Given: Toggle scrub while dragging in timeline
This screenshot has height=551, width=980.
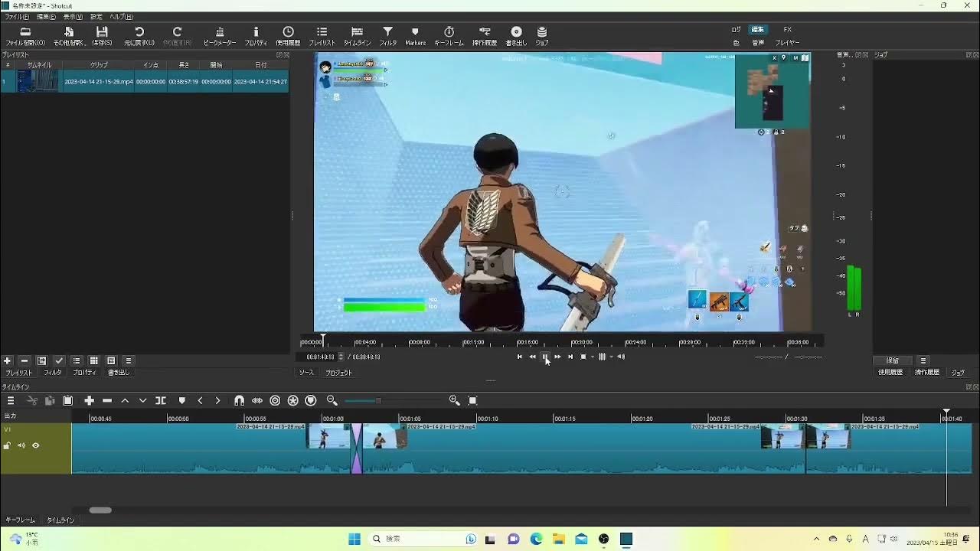Looking at the screenshot, I should [257, 400].
